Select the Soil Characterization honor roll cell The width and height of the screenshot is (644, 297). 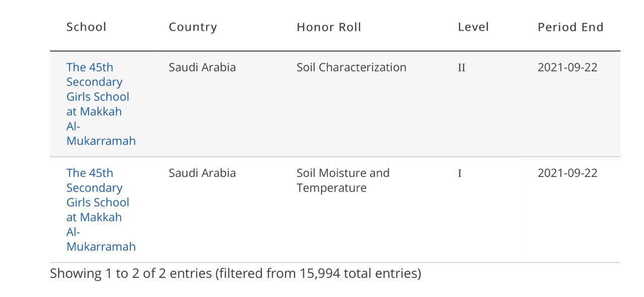351,67
